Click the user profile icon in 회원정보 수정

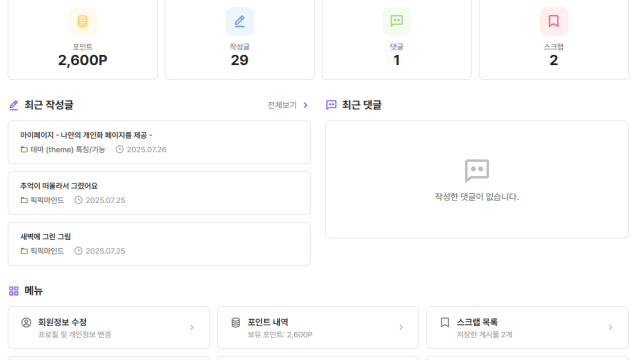point(26,322)
